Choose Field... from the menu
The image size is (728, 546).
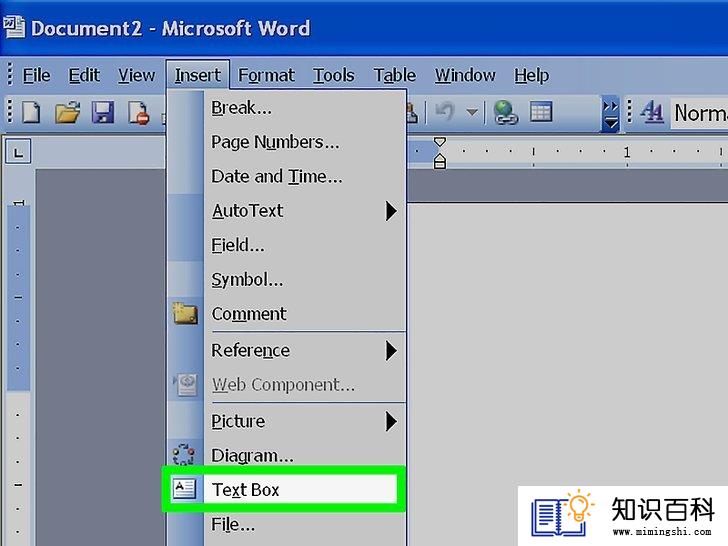[286, 245]
